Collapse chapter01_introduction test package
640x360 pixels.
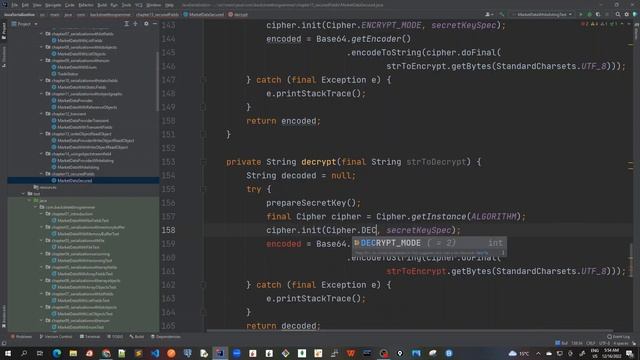coord(42,214)
